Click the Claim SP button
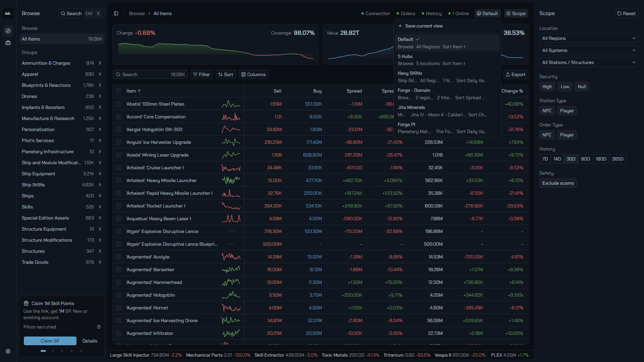644x362 pixels. click(x=50, y=341)
